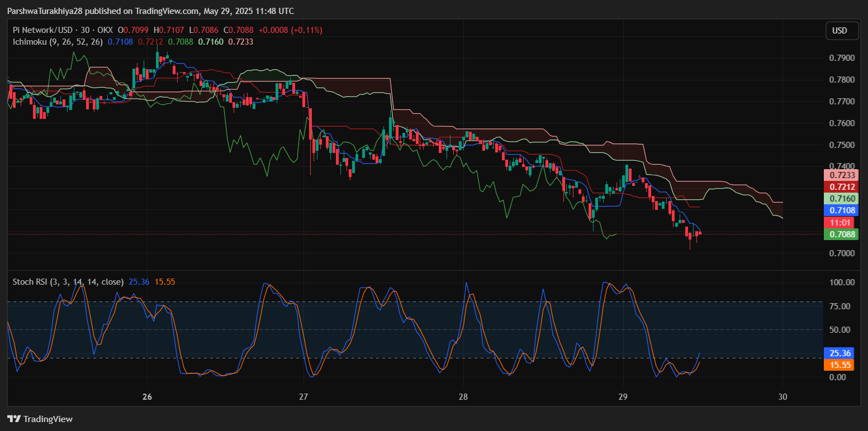Click the date label 26 on time axis
The image size is (868, 431).
[148, 397]
